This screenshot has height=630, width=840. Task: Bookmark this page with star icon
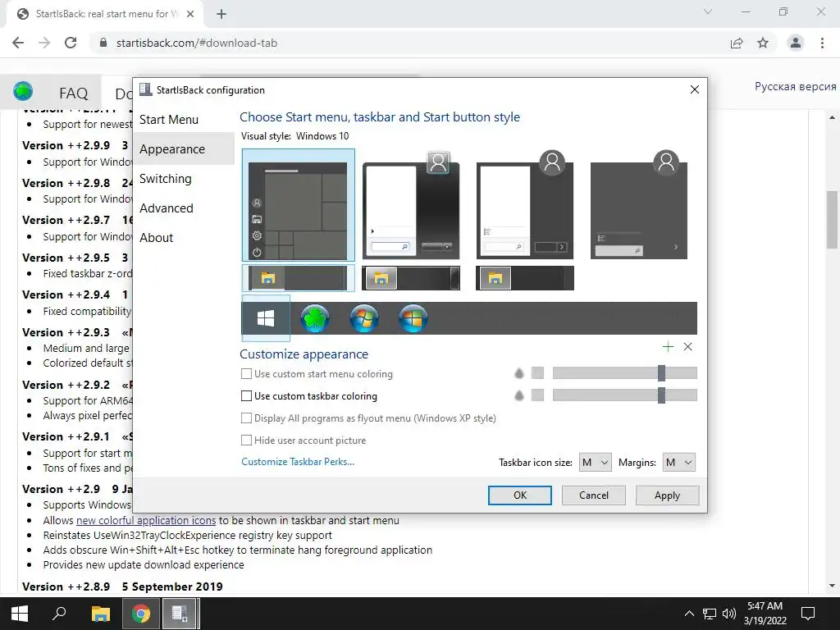[x=763, y=43]
